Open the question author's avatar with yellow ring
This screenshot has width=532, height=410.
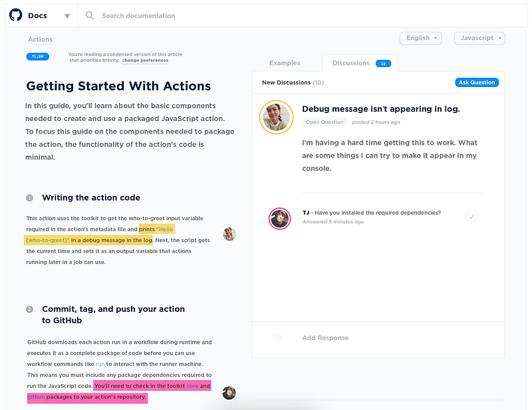(276, 118)
